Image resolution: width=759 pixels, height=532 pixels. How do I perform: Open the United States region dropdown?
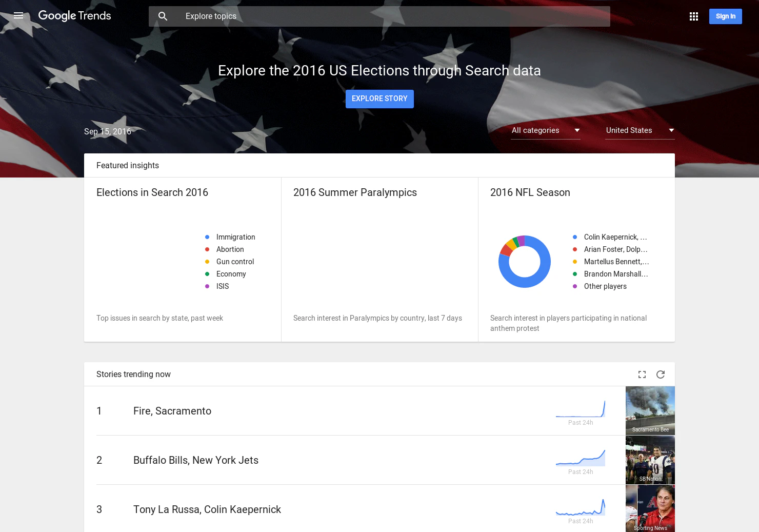click(x=640, y=130)
